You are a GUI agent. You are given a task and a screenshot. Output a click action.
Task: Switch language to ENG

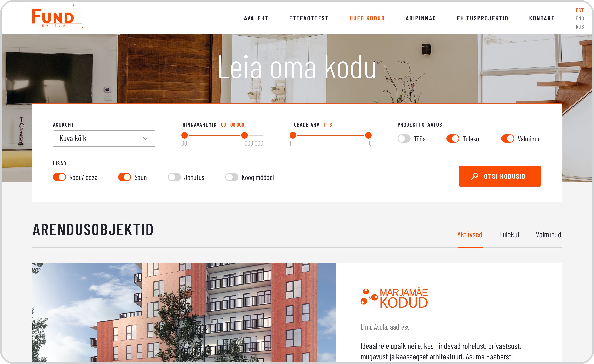tap(580, 19)
